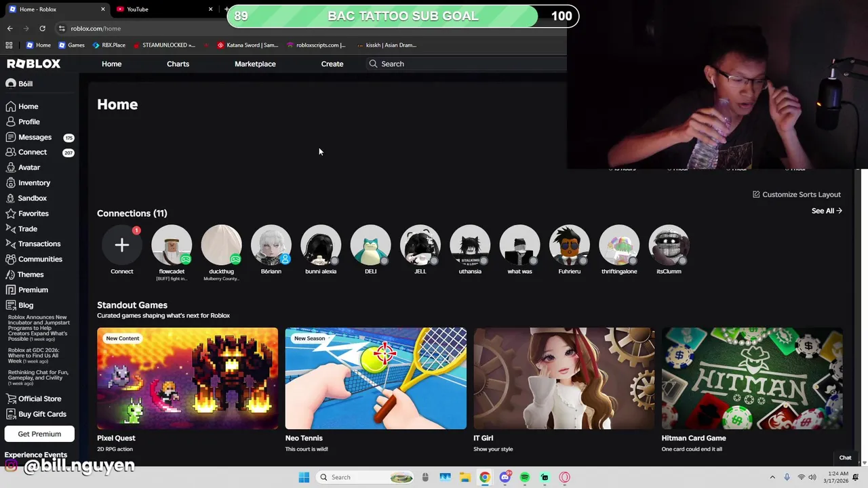This screenshot has width=868, height=488.
Task: Open Avatar in the sidebar
Action: [x=22, y=167]
